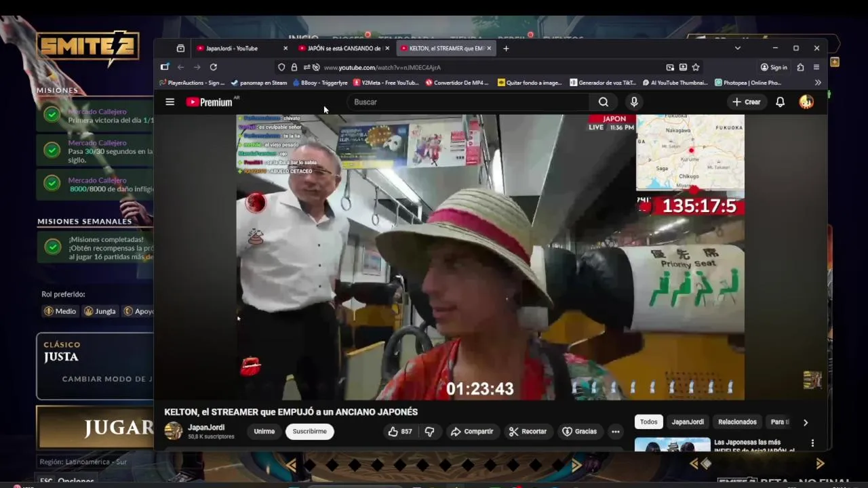Go back in the browser history
This screenshot has width=868, height=488.
[x=180, y=67]
